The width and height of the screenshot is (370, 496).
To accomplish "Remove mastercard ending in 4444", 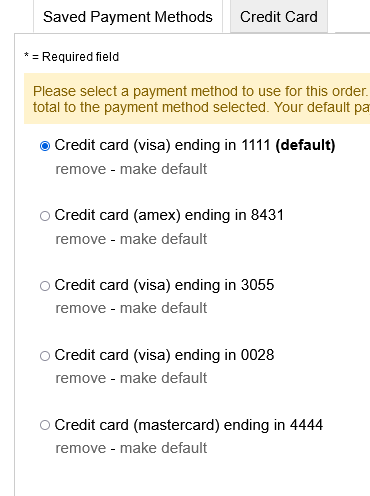I will [x=81, y=448].
